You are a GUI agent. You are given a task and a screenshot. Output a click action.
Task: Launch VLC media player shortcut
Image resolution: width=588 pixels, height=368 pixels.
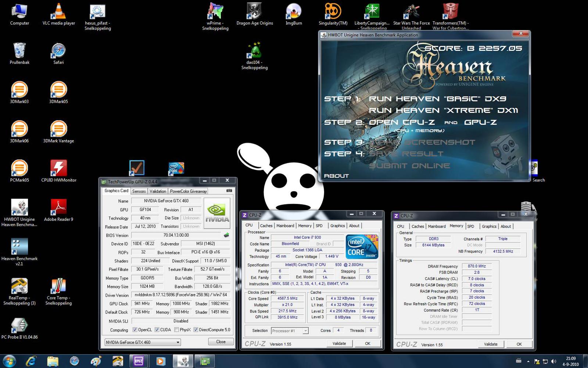[x=58, y=14]
